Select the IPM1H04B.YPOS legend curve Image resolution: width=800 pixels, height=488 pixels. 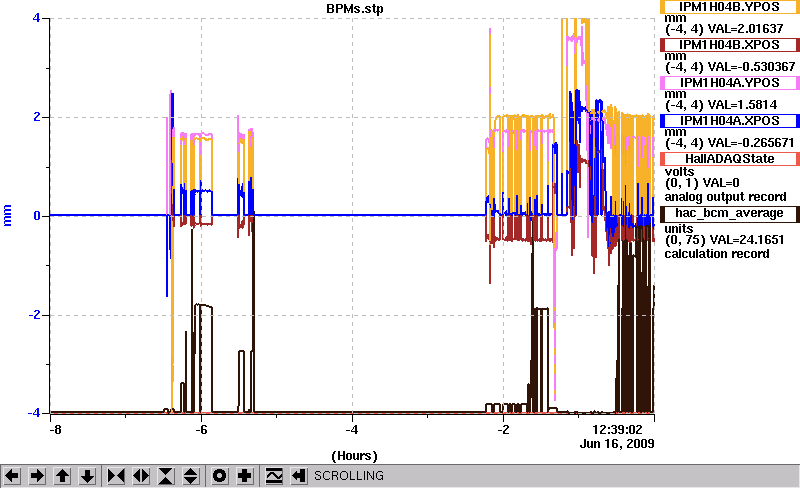[730, 7]
